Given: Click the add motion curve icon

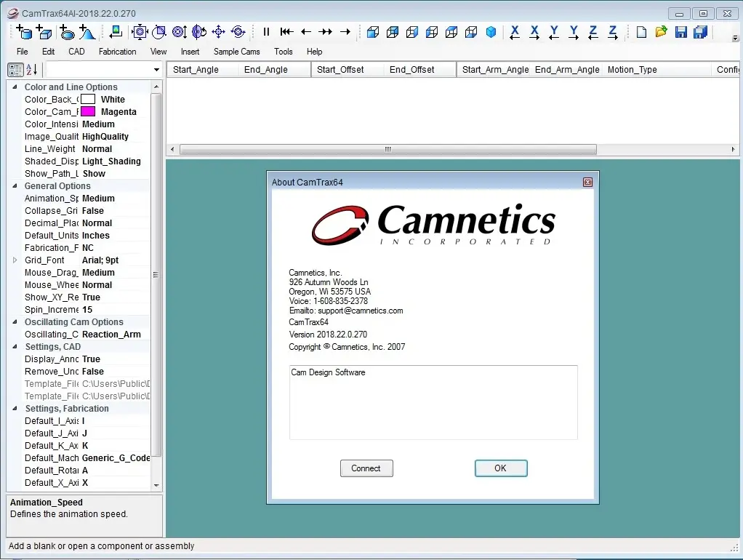Looking at the screenshot, I should point(87,32).
